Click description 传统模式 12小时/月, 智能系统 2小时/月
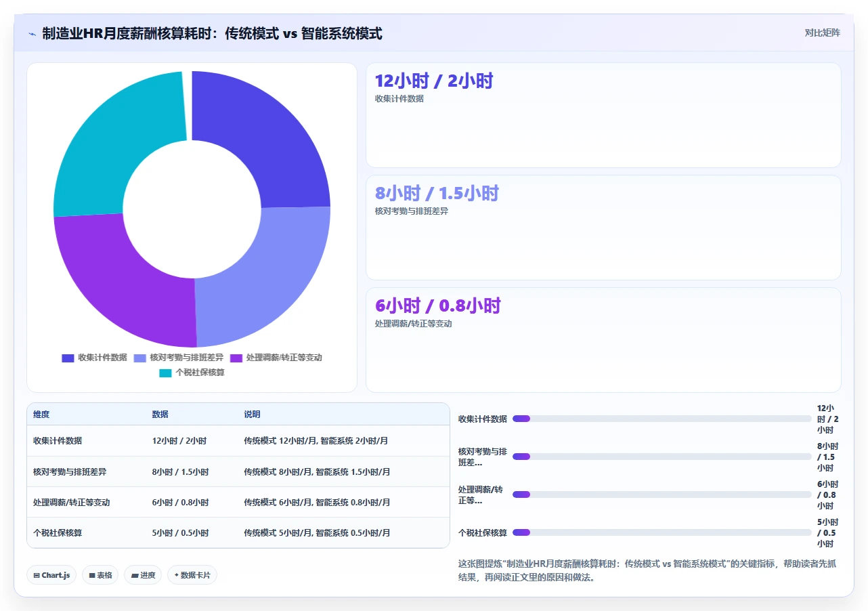 316,441
